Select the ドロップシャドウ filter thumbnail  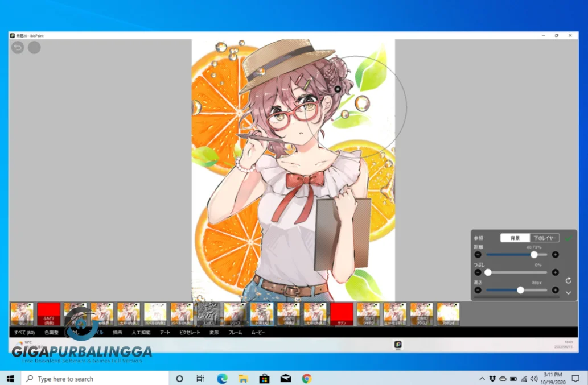click(x=368, y=314)
